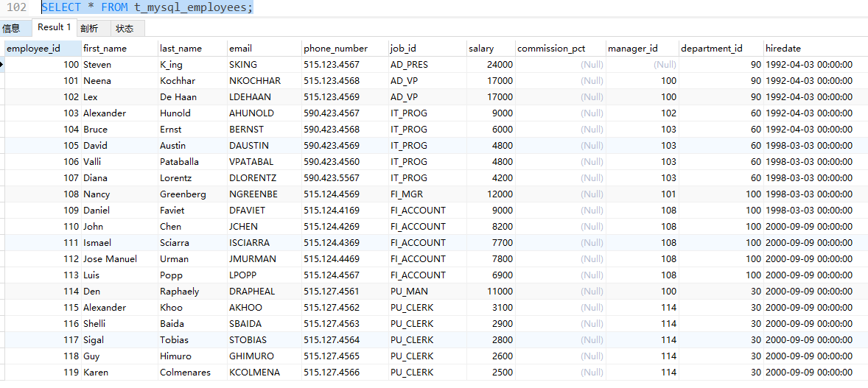
Task: Select the salary value 2500
Action: (x=491, y=373)
